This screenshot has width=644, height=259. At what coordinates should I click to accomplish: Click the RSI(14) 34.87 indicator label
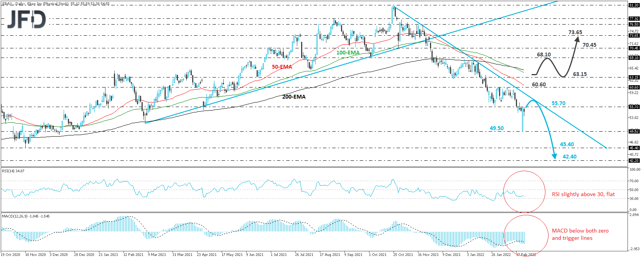coord(13,171)
